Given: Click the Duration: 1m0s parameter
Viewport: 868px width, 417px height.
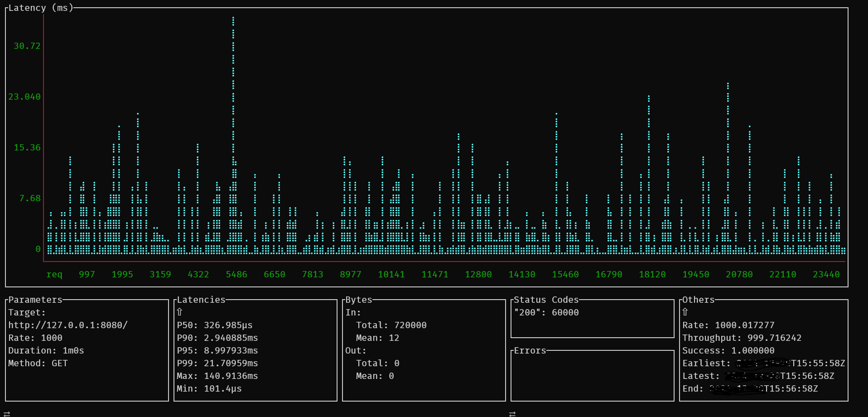Looking at the screenshot, I should point(46,350).
